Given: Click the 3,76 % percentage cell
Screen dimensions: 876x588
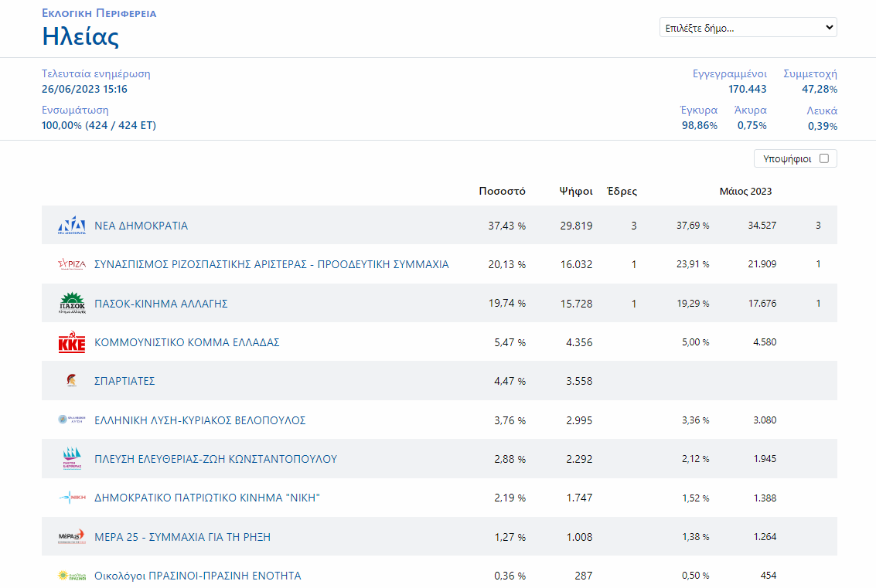Looking at the screenshot, I should point(510,420).
